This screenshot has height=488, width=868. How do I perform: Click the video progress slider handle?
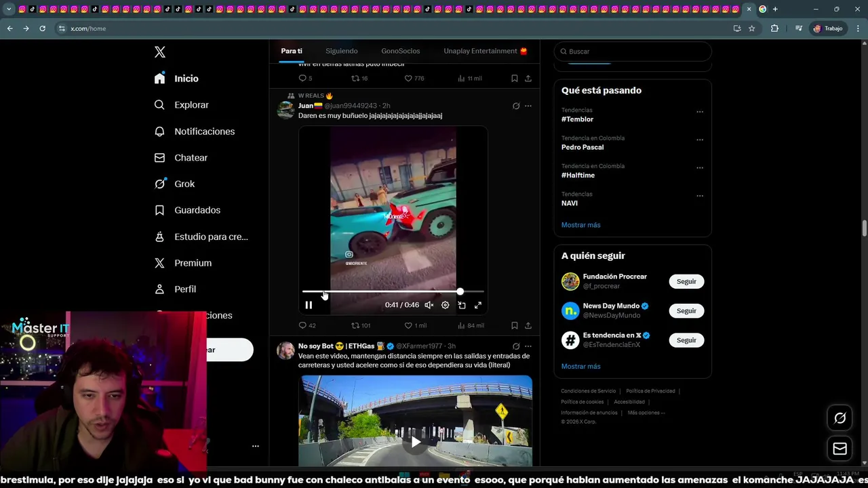click(x=460, y=291)
